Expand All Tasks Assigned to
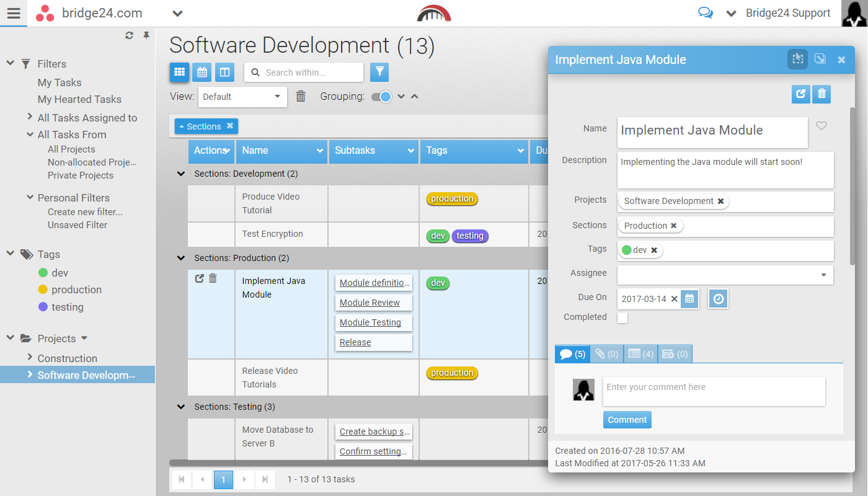The height and width of the screenshot is (496, 868). click(x=30, y=117)
